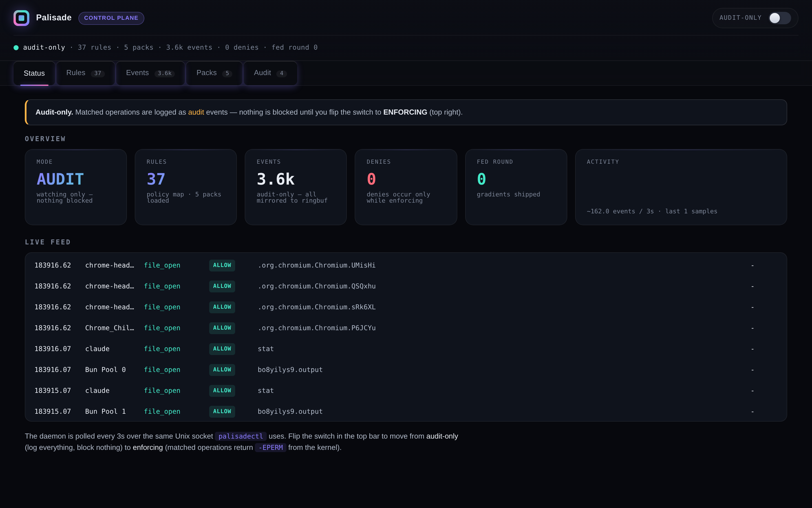812x508 pixels.
Task: Switch to the Events tab
Action: tap(150, 73)
